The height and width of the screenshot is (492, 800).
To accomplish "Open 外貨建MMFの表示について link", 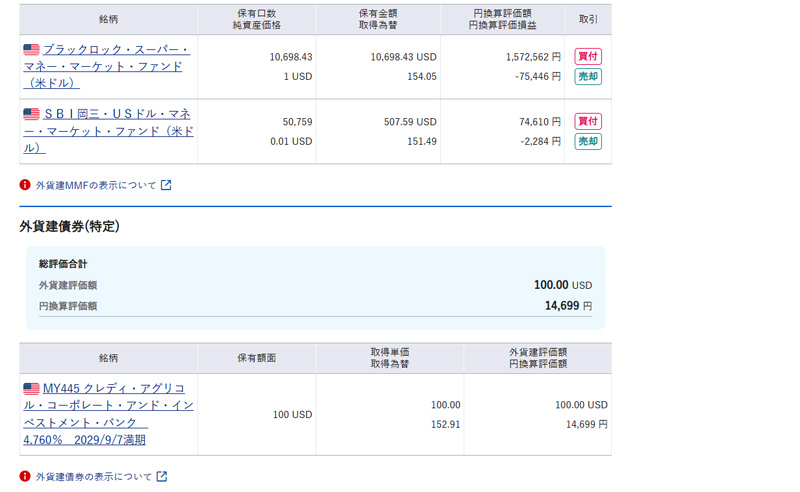I will pyautogui.click(x=96, y=185).
